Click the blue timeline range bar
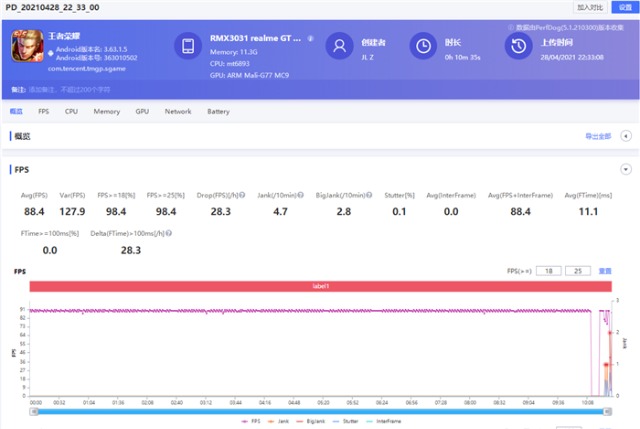Viewport: 640px width, 429px height. 321,411
